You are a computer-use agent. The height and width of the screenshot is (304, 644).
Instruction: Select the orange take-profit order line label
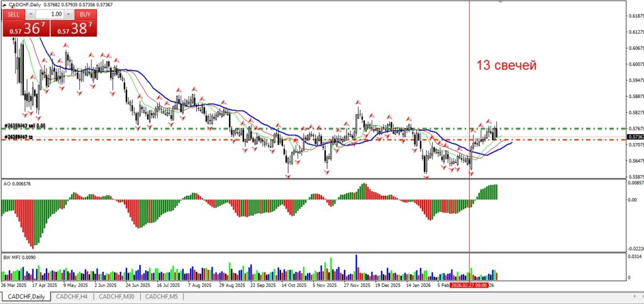point(19,137)
